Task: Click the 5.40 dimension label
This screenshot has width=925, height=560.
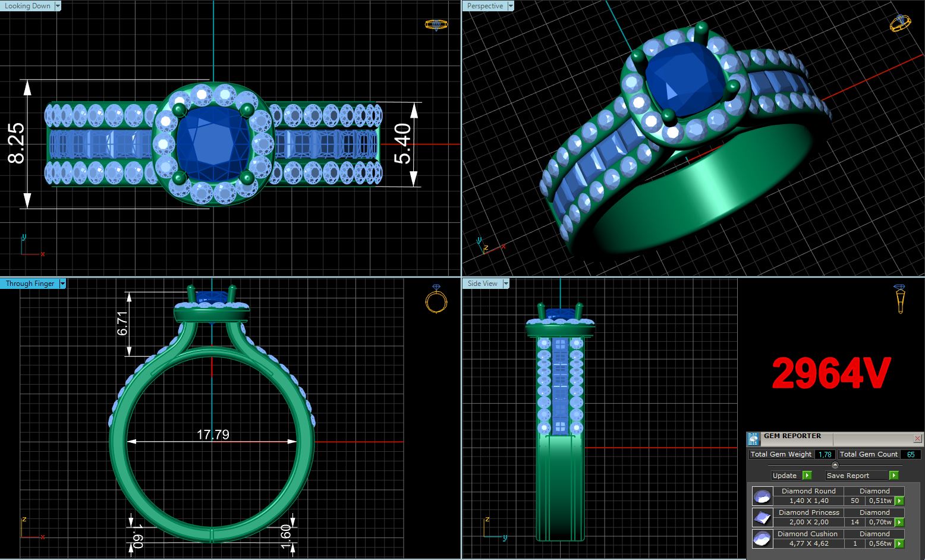Action: coord(402,143)
